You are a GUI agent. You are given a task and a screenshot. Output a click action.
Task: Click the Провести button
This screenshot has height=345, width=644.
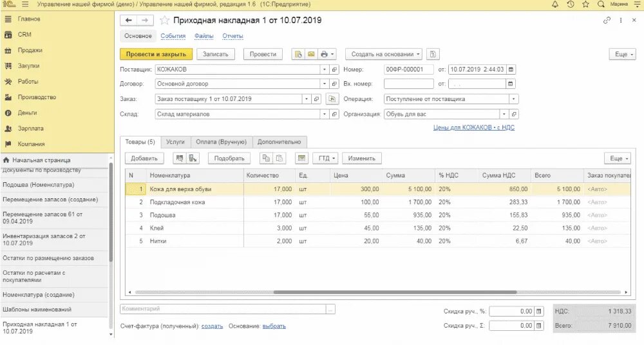pyautogui.click(x=263, y=54)
